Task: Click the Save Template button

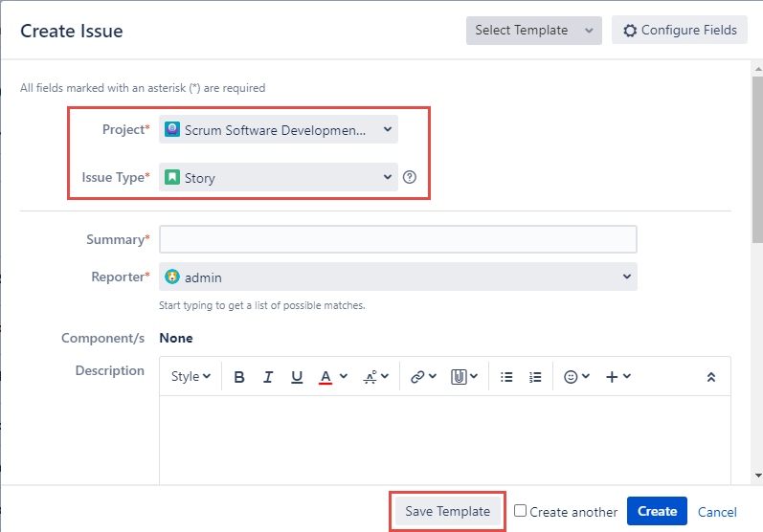Action: (x=447, y=512)
